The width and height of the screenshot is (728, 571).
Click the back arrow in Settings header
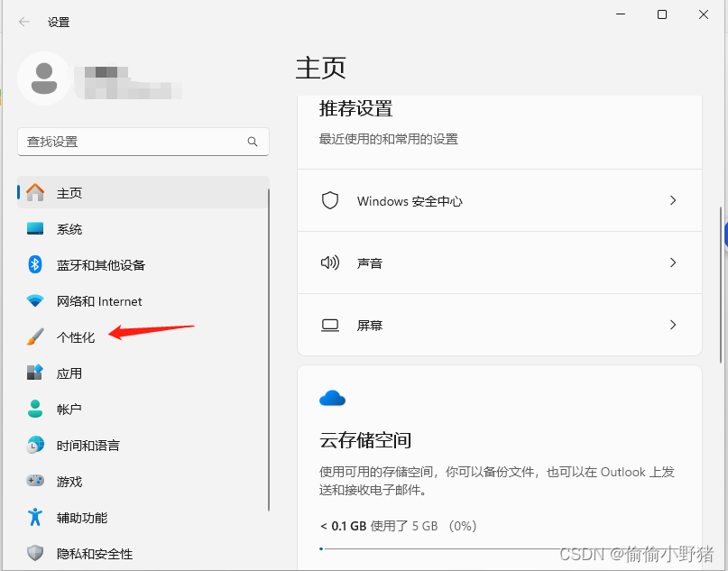pos(24,22)
